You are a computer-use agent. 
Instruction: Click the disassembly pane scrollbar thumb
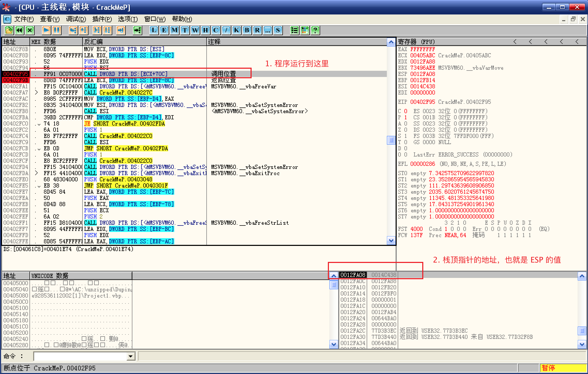pyautogui.click(x=391, y=140)
